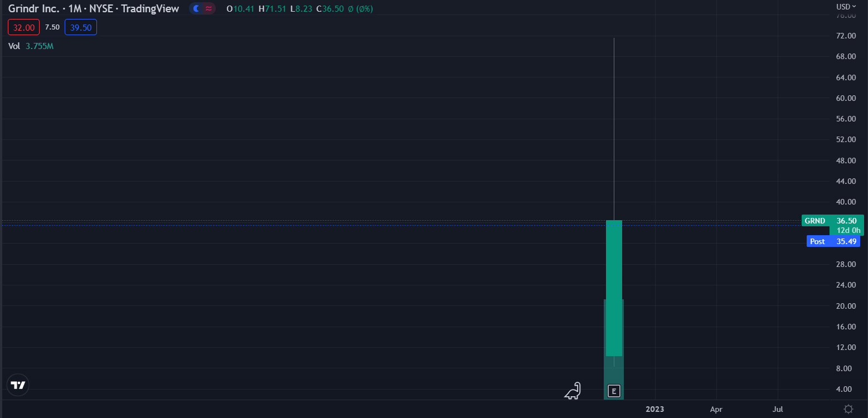Click the pink wave indicator icon
The height and width of the screenshot is (418, 868).
[x=208, y=8]
